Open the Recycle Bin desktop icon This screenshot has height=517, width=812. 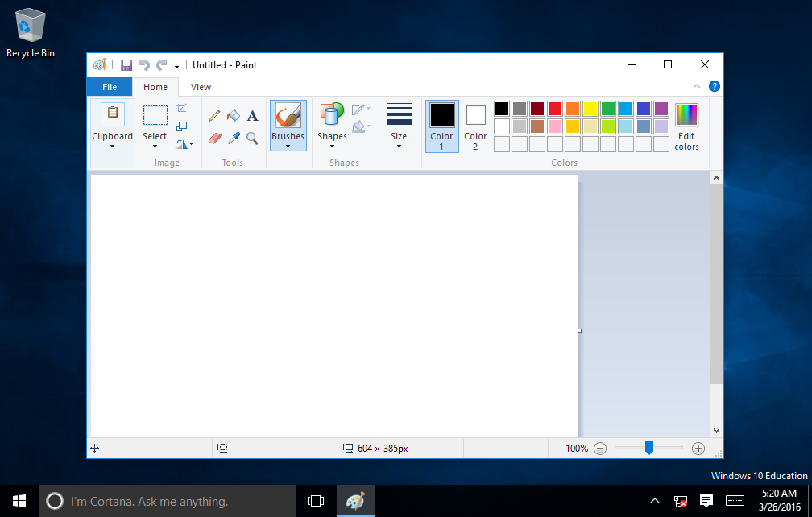coord(31,32)
